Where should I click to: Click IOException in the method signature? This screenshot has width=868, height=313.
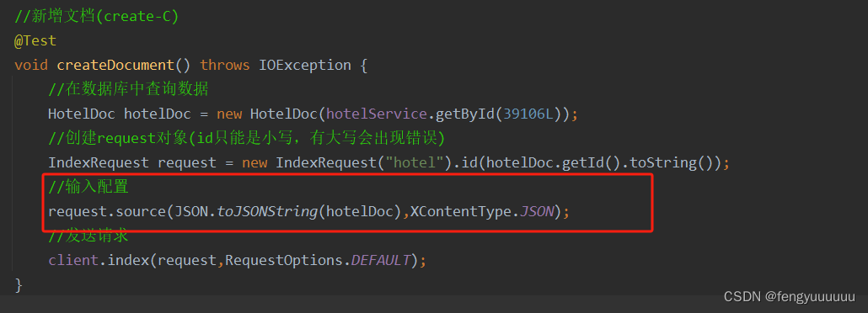click(x=304, y=66)
